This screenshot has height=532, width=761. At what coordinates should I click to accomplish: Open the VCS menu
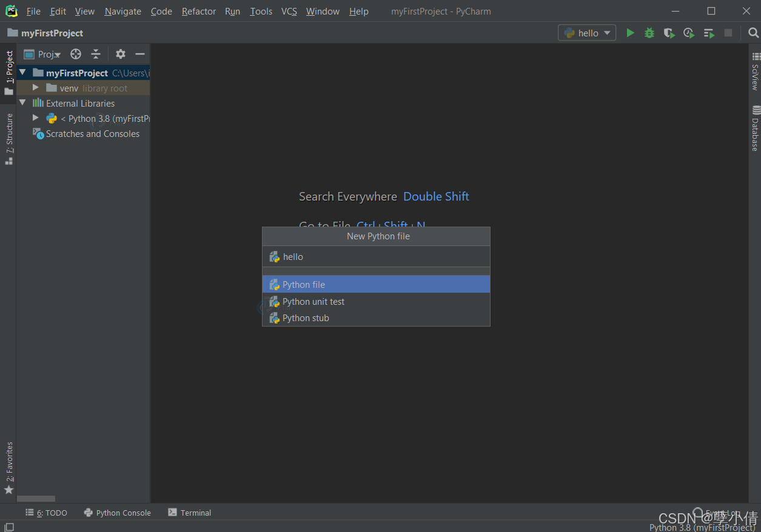click(x=289, y=12)
